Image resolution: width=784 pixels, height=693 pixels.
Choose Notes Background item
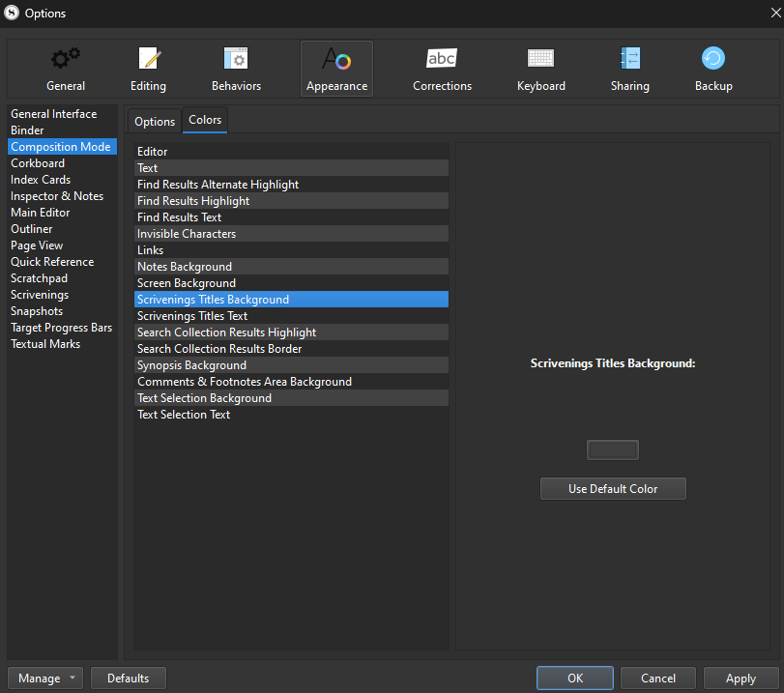click(x=292, y=267)
